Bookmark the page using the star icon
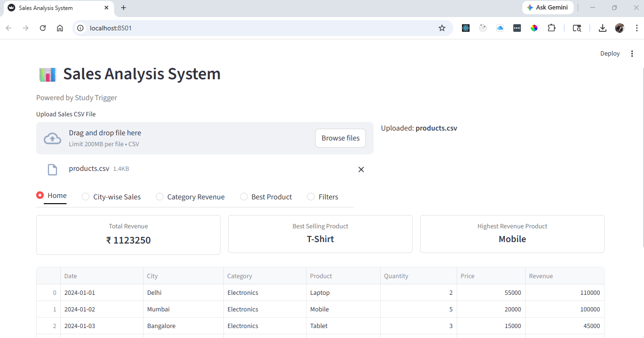This screenshot has height=338, width=644. pyautogui.click(x=442, y=28)
